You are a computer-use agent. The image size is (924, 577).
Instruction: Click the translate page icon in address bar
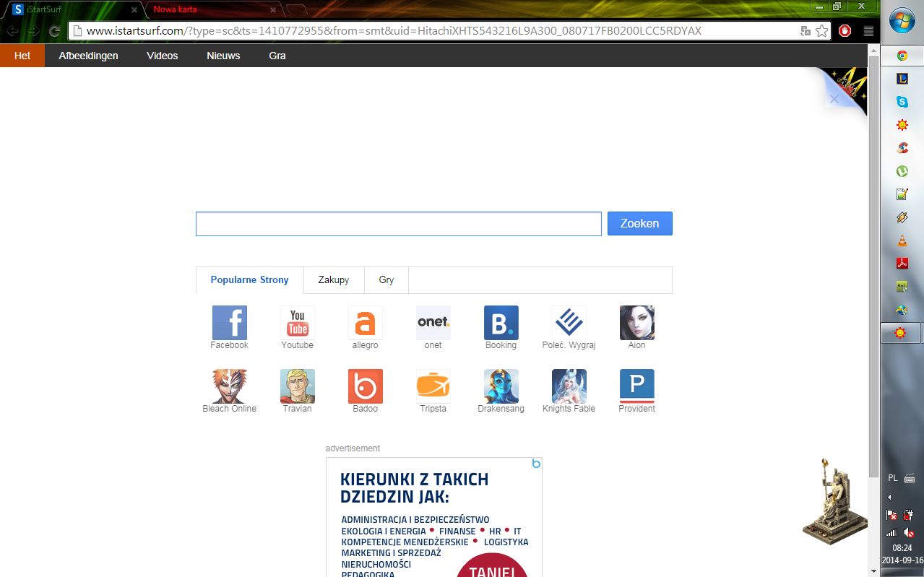(806, 31)
